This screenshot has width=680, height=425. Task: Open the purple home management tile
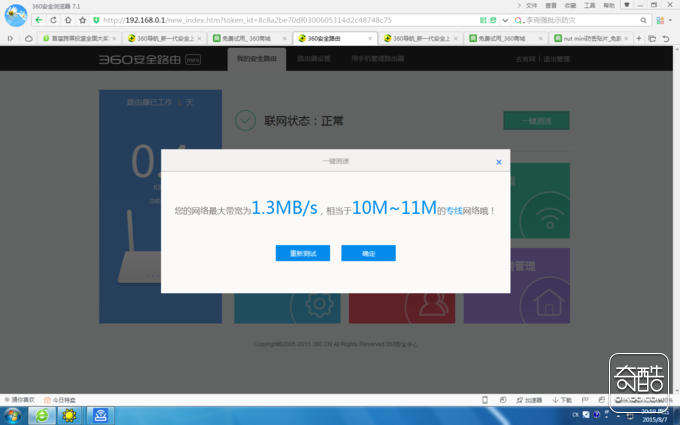point(517,286)
